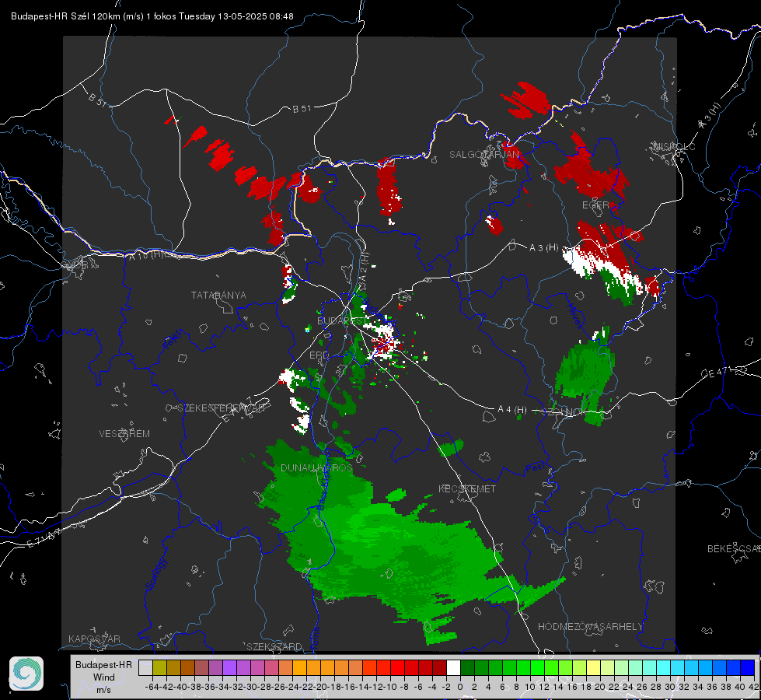
Task: Click the SZOLNOK label near A 4 (H)
Action: 564,412
